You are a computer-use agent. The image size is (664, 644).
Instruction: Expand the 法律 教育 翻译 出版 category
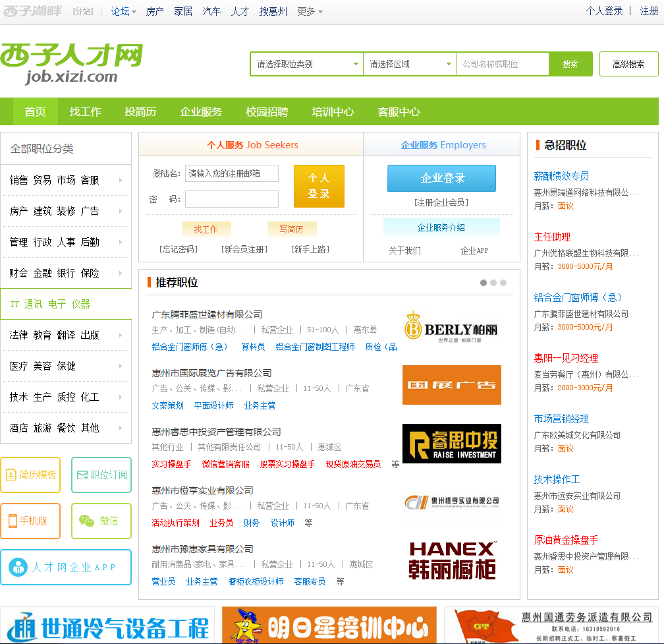(x=66, y=335)
